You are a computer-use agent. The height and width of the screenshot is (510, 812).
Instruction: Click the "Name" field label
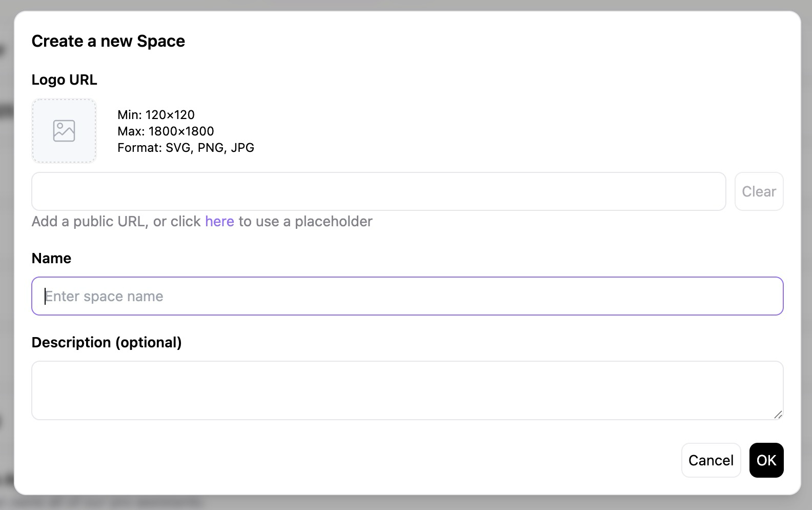coord(51,258)
